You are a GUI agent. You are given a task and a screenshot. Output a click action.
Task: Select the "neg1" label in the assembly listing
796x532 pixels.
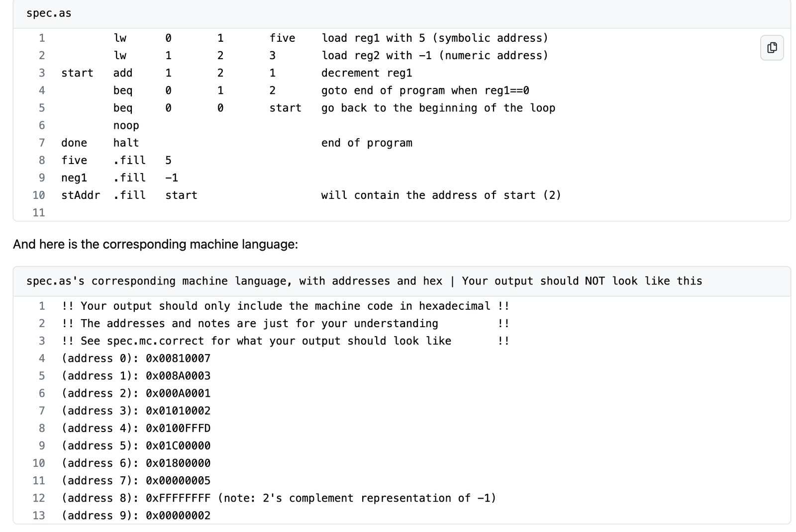[x=74, y=178]
